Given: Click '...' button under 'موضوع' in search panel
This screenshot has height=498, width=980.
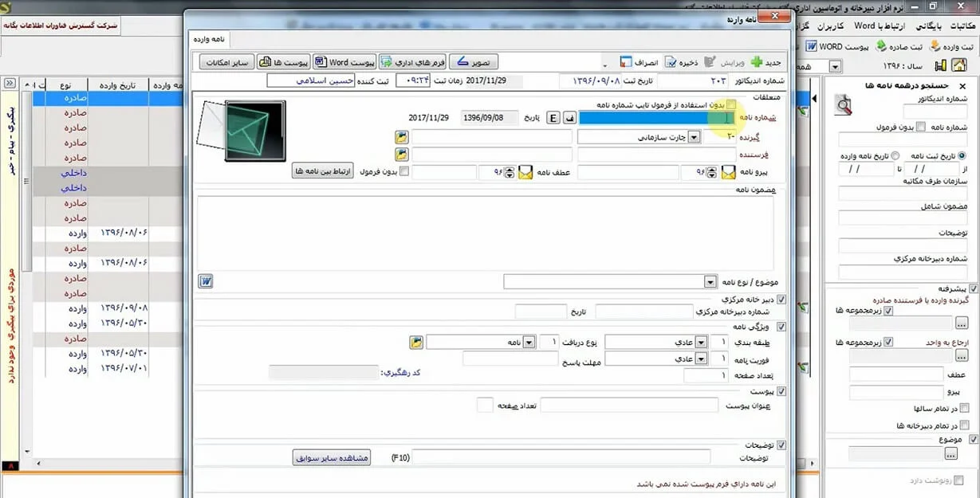Looking at the screenshot, I should click(x=950, y=454).
